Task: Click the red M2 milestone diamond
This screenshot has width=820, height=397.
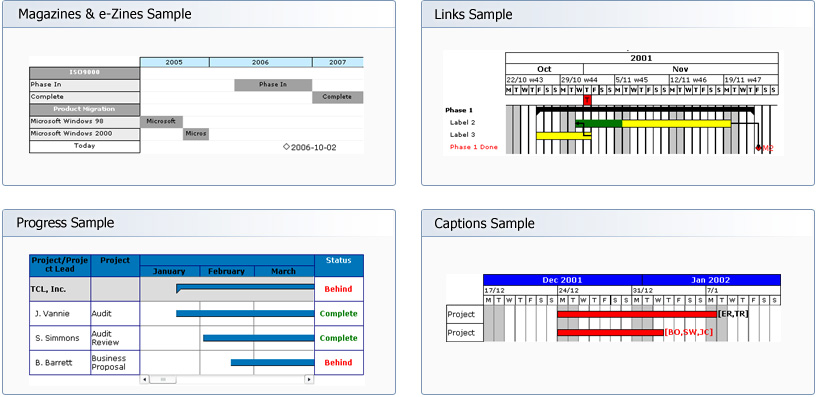Action: 758,148
